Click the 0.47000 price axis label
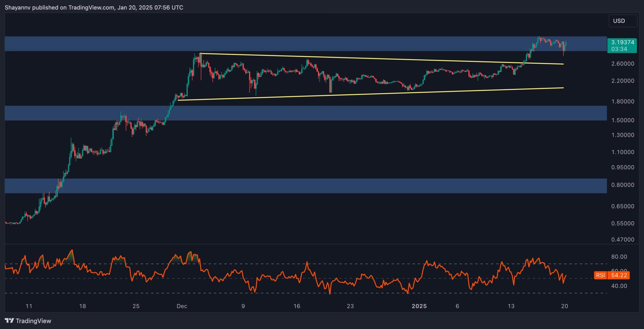Image resolution: width=644 pixels, height=329 pixels. [623, 239]
